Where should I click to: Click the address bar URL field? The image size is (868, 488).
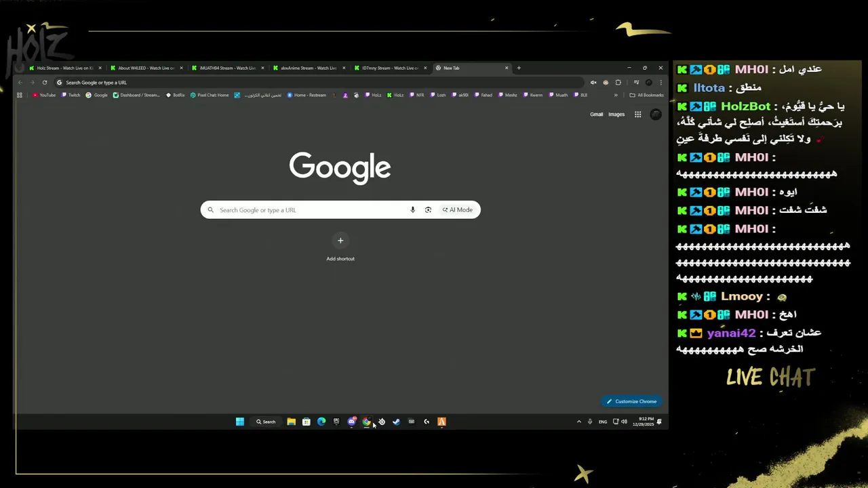point(319,83)
